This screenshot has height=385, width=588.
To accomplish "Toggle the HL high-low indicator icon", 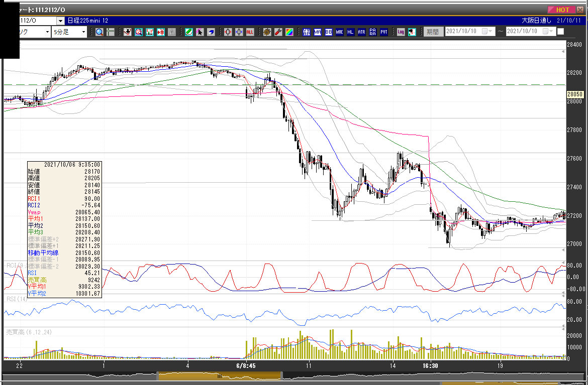I will (350, 32).
